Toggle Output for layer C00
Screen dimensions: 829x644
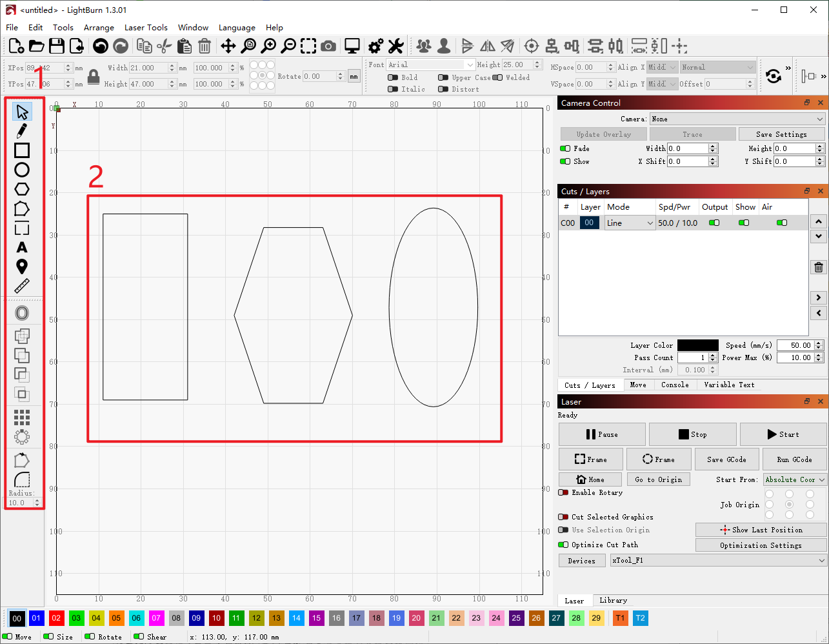click(714, 223)
